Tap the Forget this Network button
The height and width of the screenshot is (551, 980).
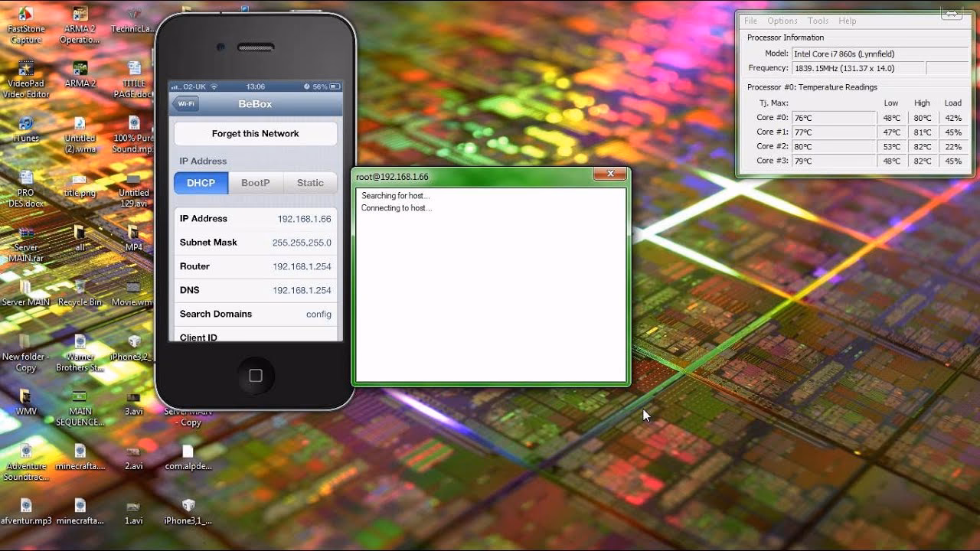click(255, 133)
